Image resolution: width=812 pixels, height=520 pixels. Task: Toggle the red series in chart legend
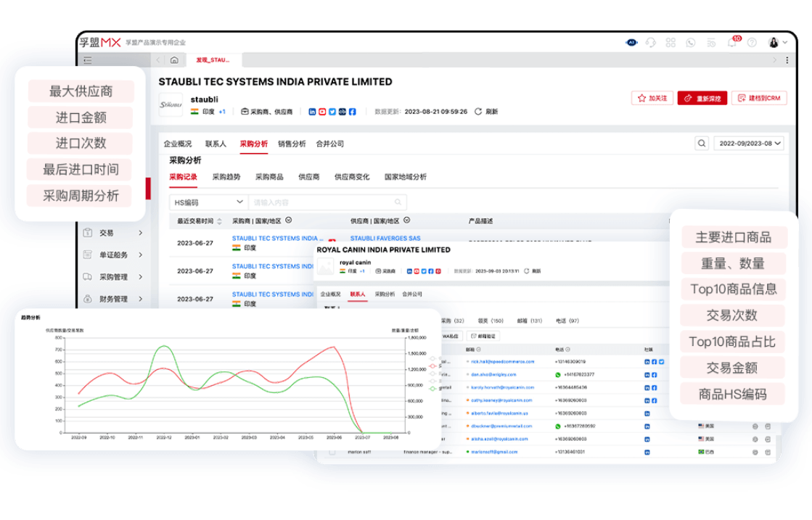pyautogui.click(x=433, y=366)
